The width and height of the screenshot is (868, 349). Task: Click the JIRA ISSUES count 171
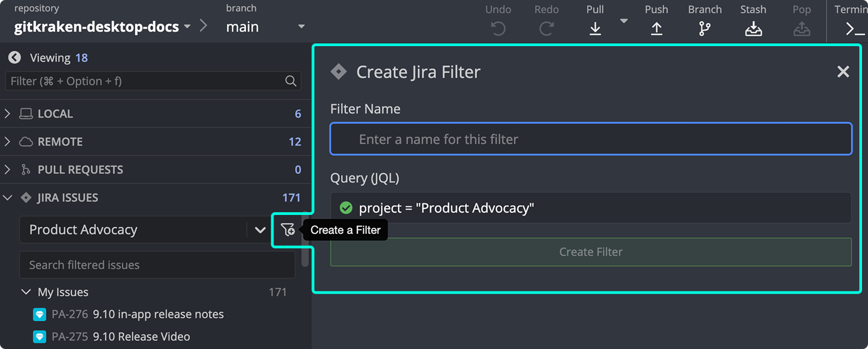291,198
